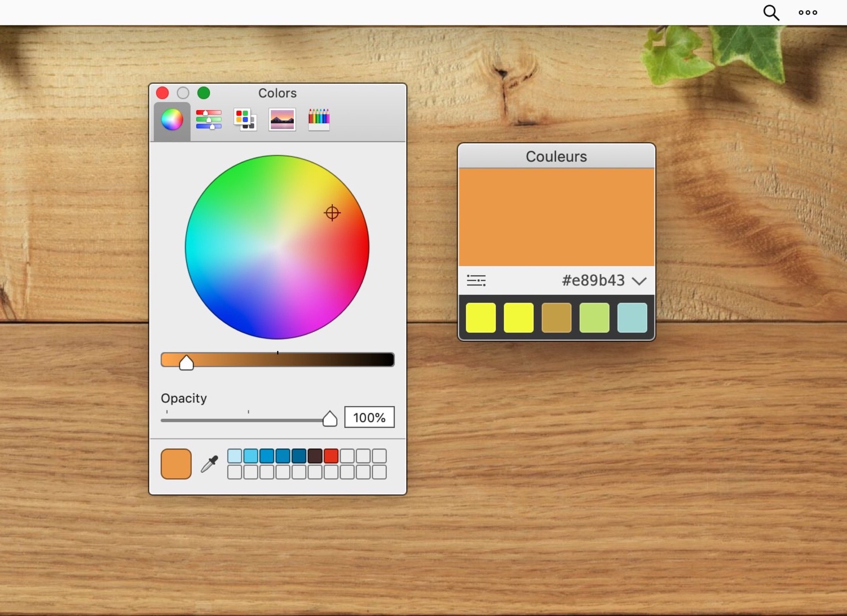Click the brightness slider handle
847x616 pixels.
pyautogui.click(x=186, y=362)
